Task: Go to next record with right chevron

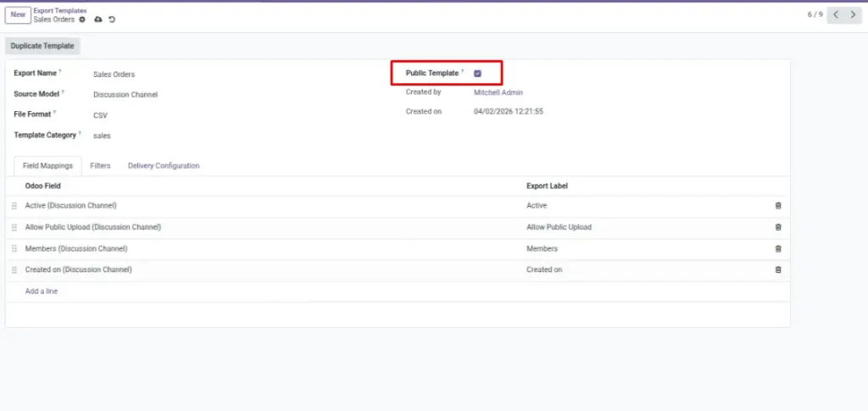Action: [853, 15]
